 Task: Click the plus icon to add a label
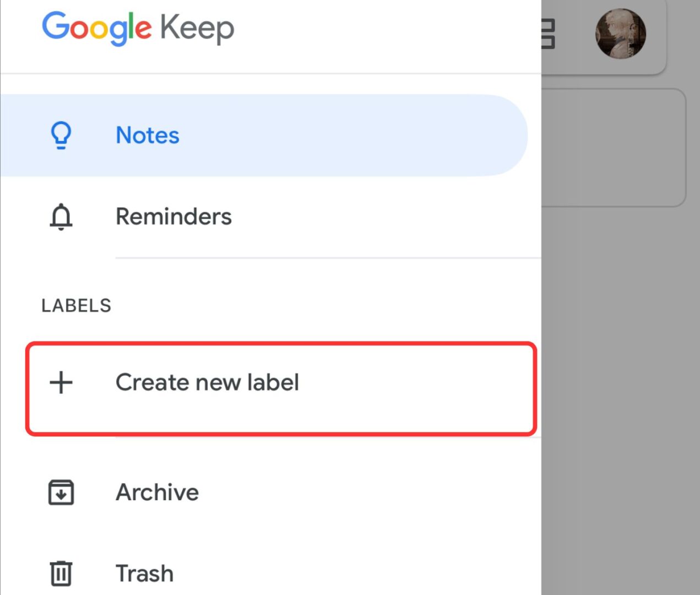61,382
